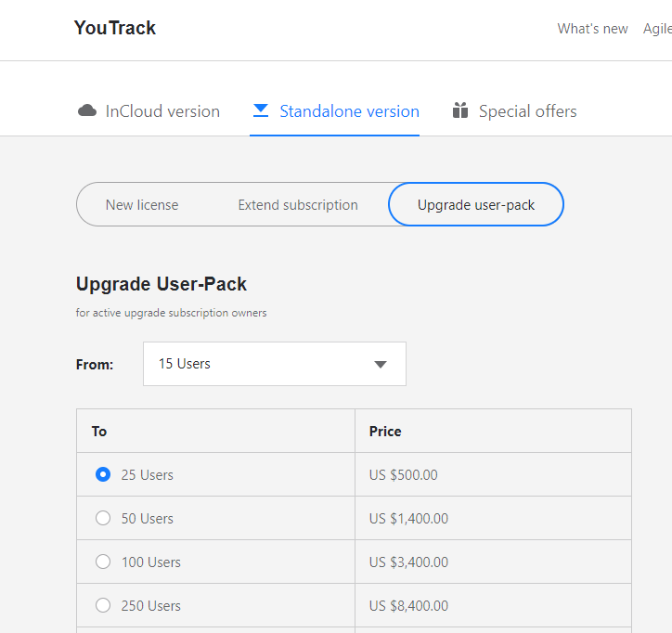Select the 25 Users radio button
The height and width of the screenshot is (633, 672).
[103, 474]
